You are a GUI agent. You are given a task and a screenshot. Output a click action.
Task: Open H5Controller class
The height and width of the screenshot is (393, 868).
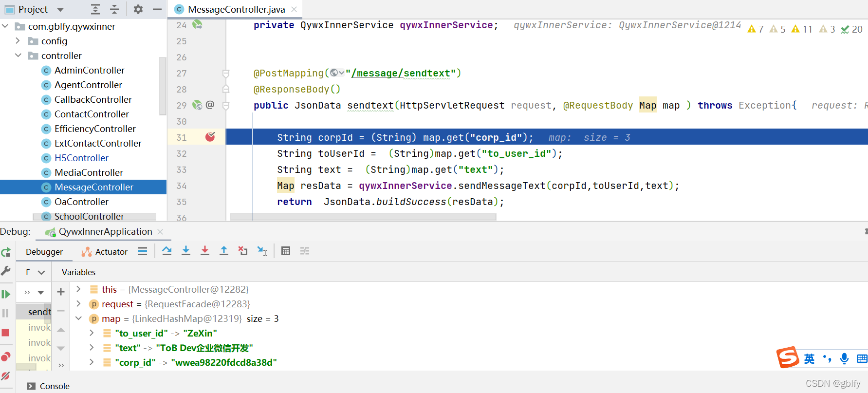click(81, 158)
